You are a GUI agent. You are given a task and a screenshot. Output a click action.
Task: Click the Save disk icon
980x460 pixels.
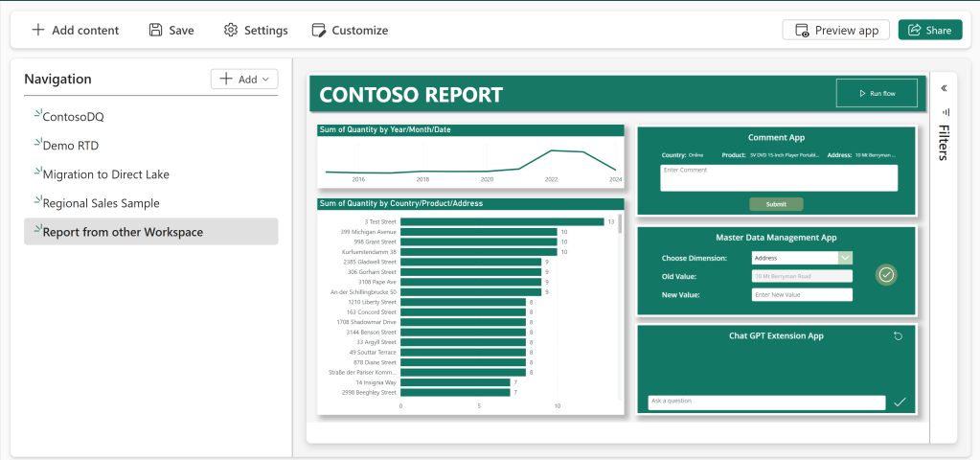[155, 30]
